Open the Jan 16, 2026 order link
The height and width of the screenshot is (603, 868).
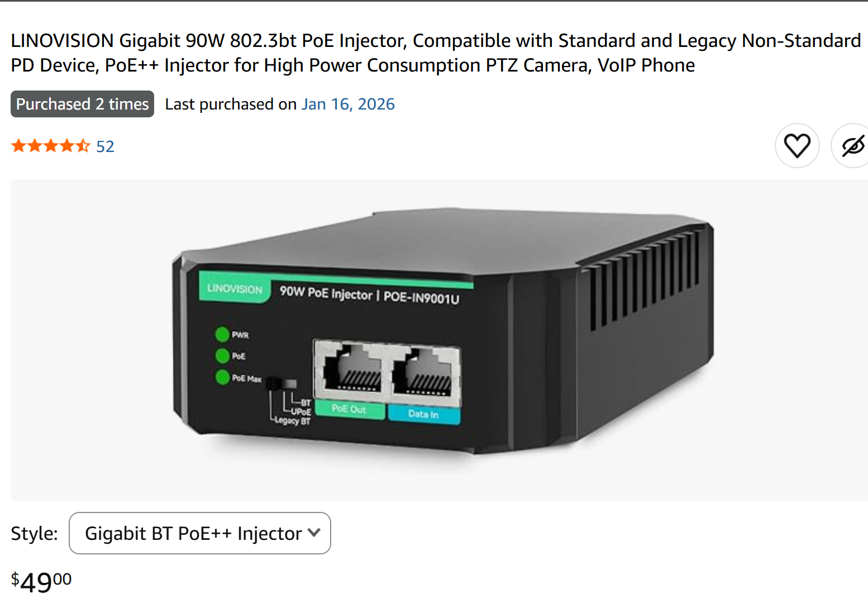[x=348, y=105]
